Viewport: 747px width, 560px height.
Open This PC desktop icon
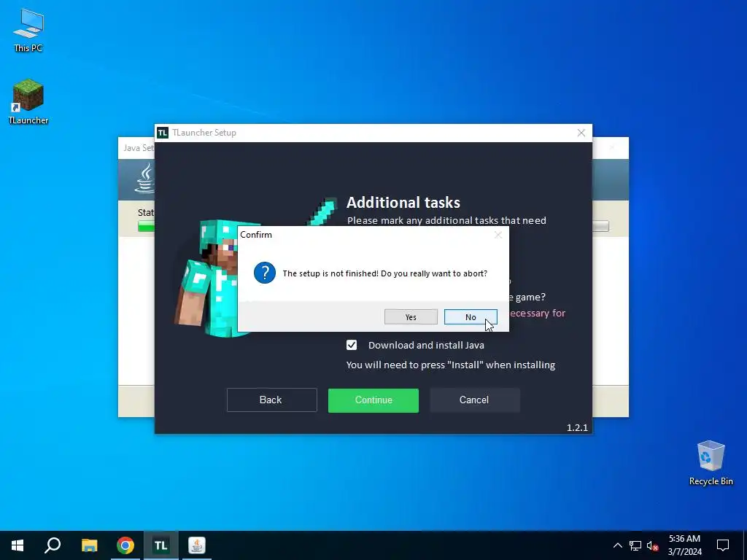tap(28, 30)
